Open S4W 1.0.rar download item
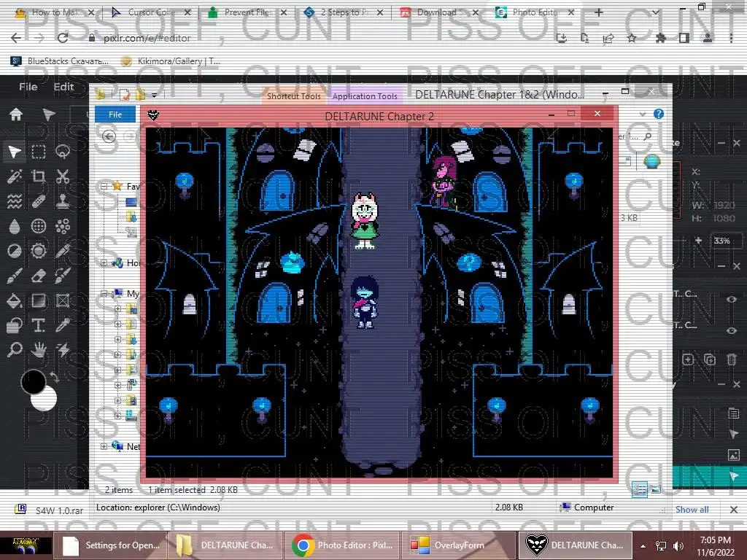 (x=49, y=510)
